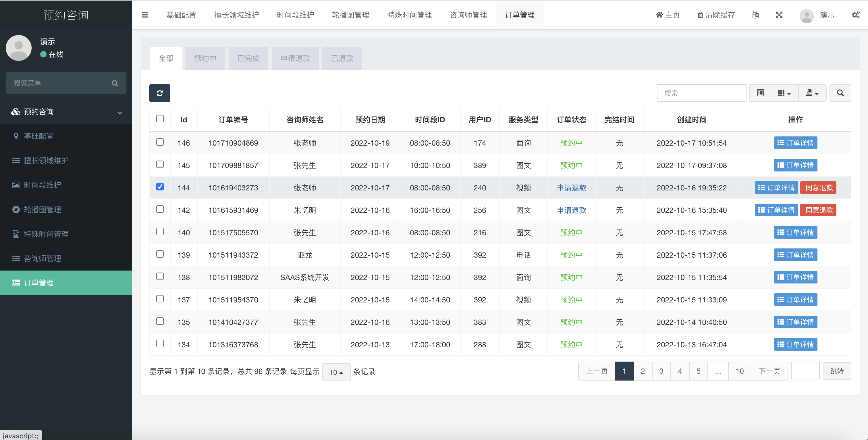Open the export data dropdown
The image size is (868, 440).
coord(812,93)
